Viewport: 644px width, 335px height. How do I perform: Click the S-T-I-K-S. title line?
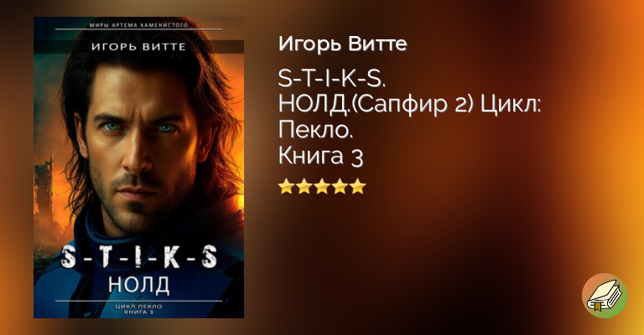pos(332,79)
